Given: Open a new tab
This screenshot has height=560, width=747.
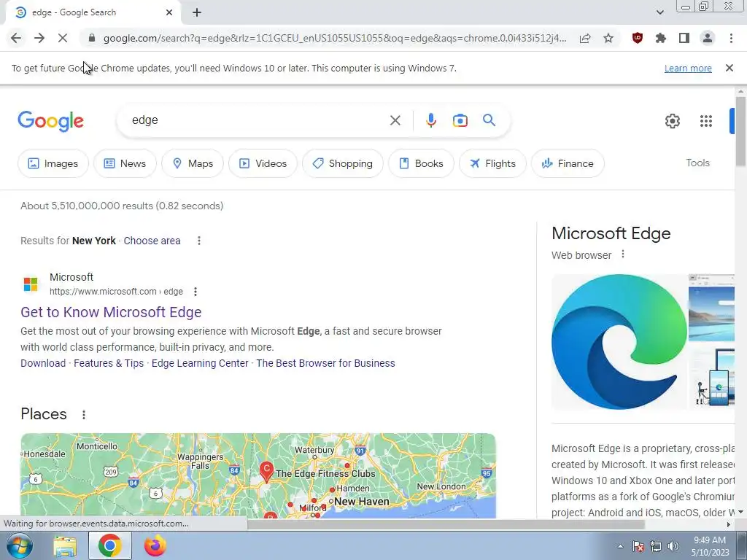Looking at the screenshot, I should (197, 12).
